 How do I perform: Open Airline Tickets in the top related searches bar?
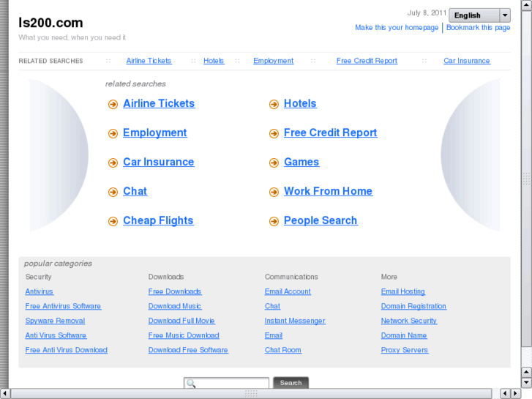pyautogui.click(x=149, y=61)
